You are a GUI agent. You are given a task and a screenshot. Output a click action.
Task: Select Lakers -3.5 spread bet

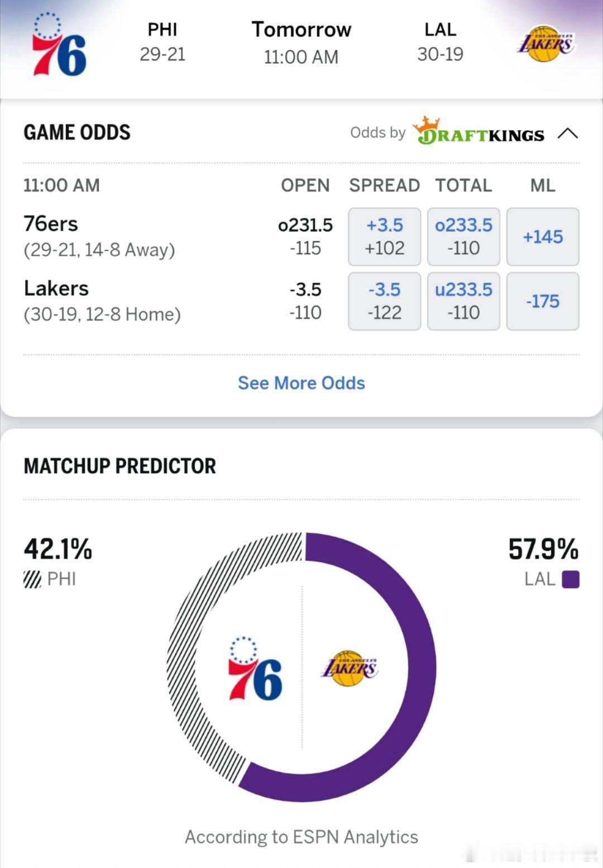(x=384, y=301)
